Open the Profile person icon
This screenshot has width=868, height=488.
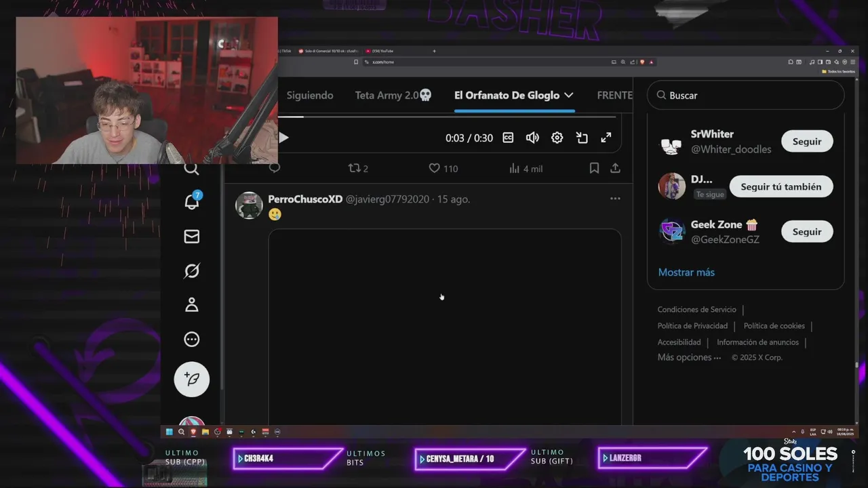click(192, 305)
